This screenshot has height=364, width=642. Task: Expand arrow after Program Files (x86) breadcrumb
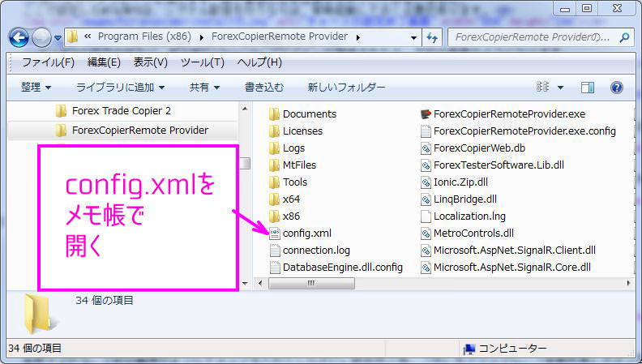pyautogui.click(x=202, y=37)
